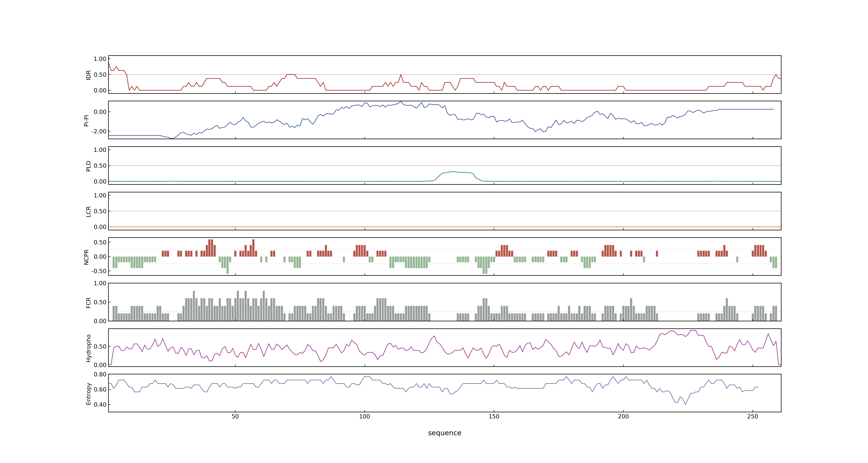868x463 pixels.
Task: Select the 0.50 tick on LCR axis
Action: 100,211
